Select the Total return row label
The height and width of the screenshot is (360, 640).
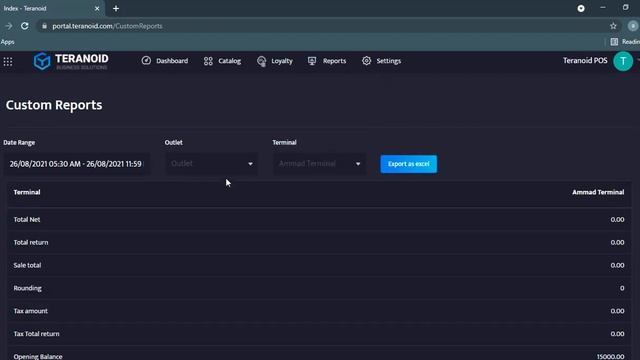click(31, 242)
